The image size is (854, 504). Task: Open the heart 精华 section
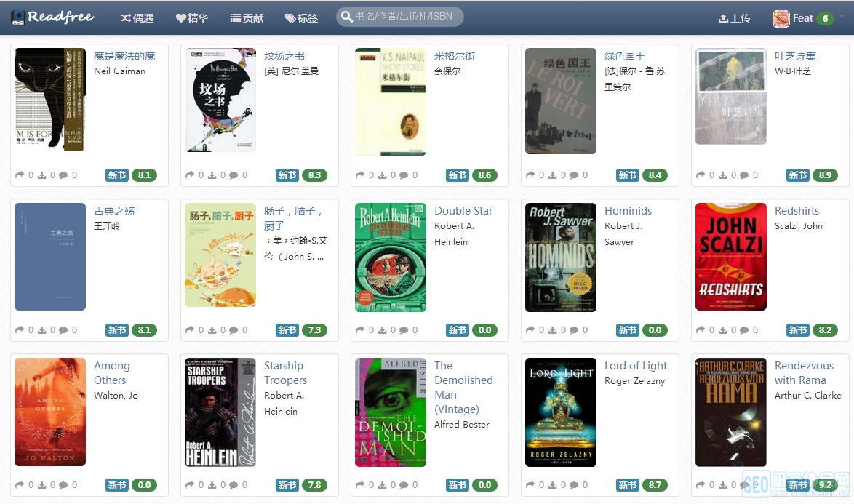pyautogui.click(x=192, y=18)
